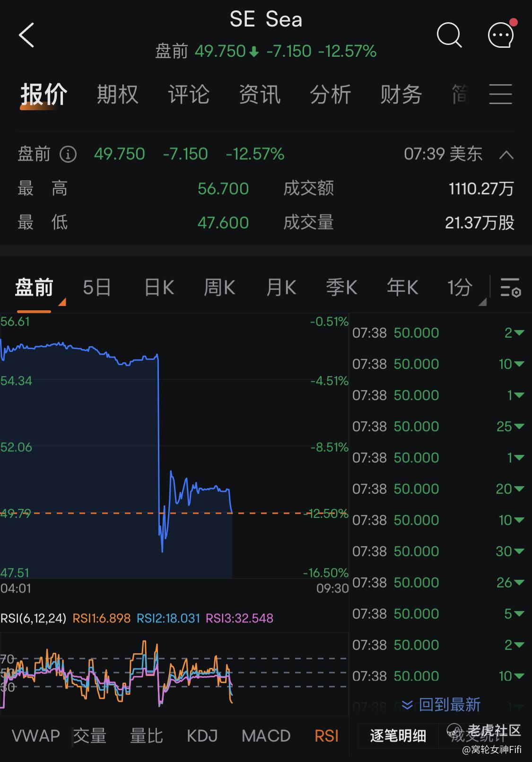This screenshot has width=532, height=762.
Task: Open the 资讯 tab
Action: pyautogui.click(x=260, y=94)
